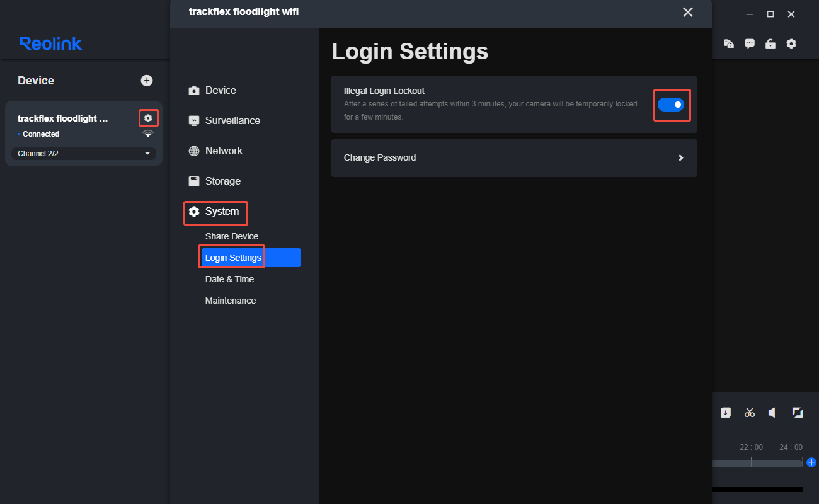819x504 pixels.
Task: Open device settings gear beside trackflex floodlight
Action: point(147,117)
